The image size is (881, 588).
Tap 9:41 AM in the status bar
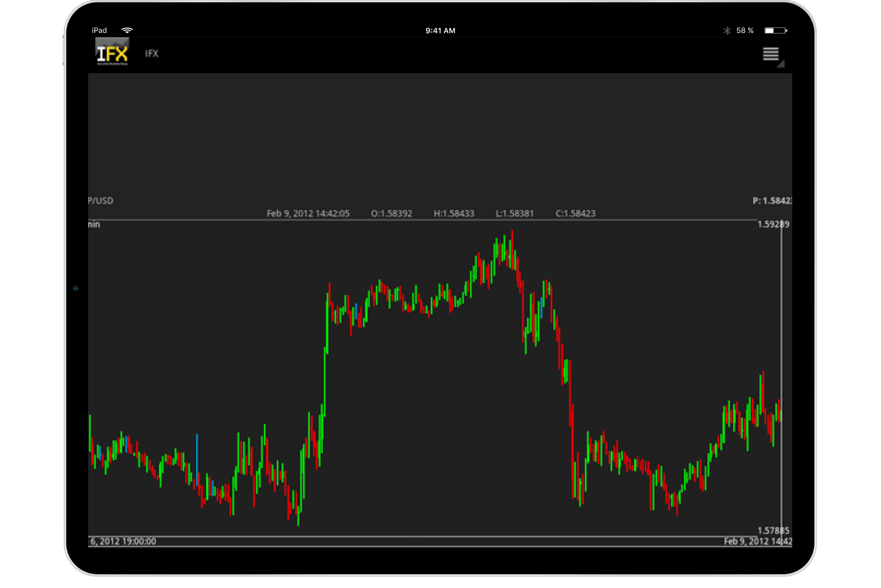(x=440, y=29)
